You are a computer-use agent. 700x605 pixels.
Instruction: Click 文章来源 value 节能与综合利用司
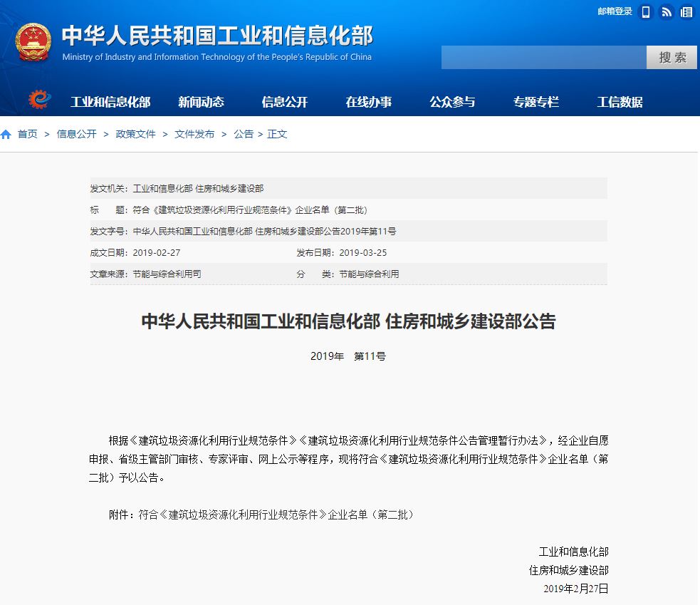coord(167,274)
